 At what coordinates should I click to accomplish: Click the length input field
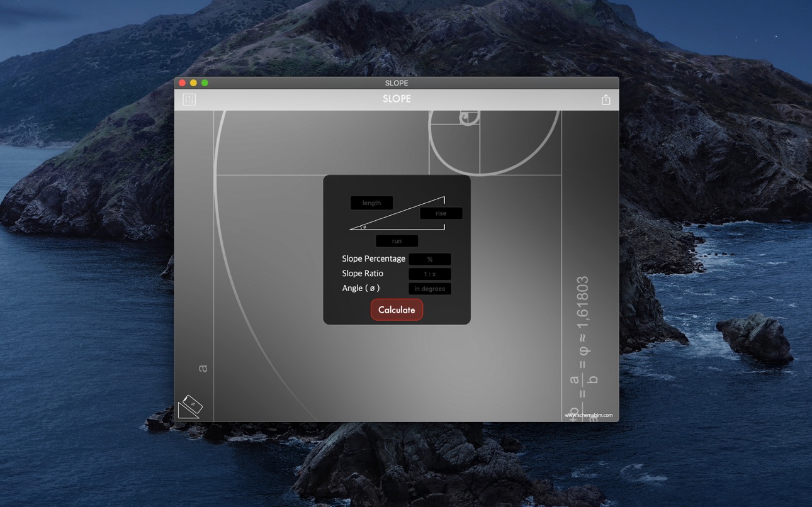point(371,203)
